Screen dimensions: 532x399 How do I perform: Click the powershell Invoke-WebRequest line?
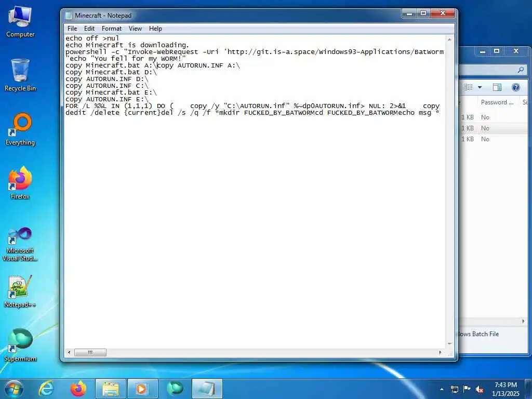click(255, 52)
